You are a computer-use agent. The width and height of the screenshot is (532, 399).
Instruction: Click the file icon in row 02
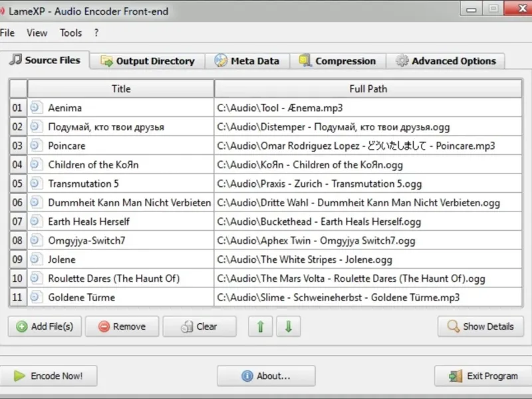tap(36, 126)
